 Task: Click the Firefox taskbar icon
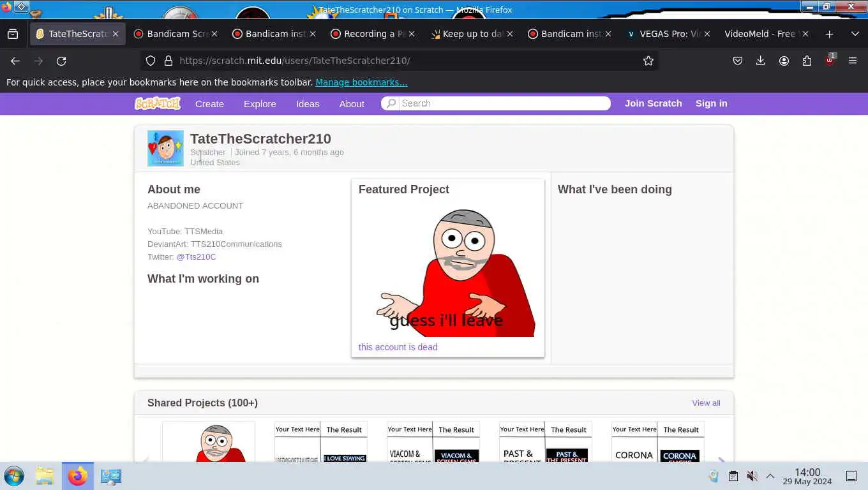78,476
